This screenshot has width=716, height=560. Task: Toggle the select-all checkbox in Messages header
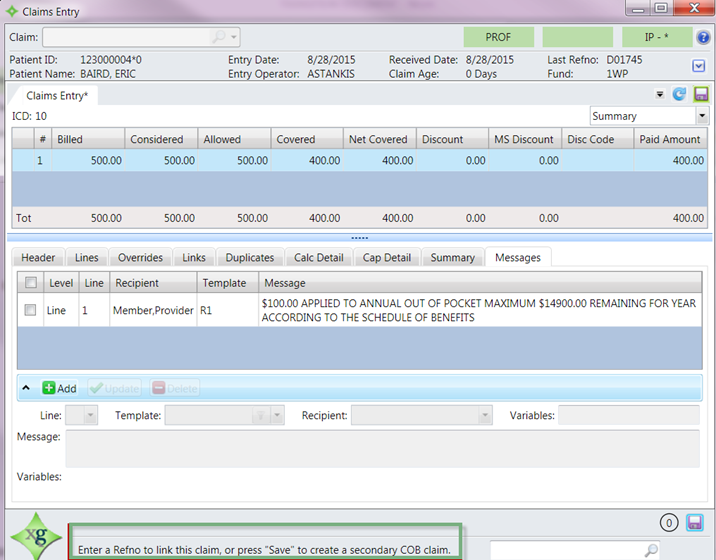pos(31,283)
